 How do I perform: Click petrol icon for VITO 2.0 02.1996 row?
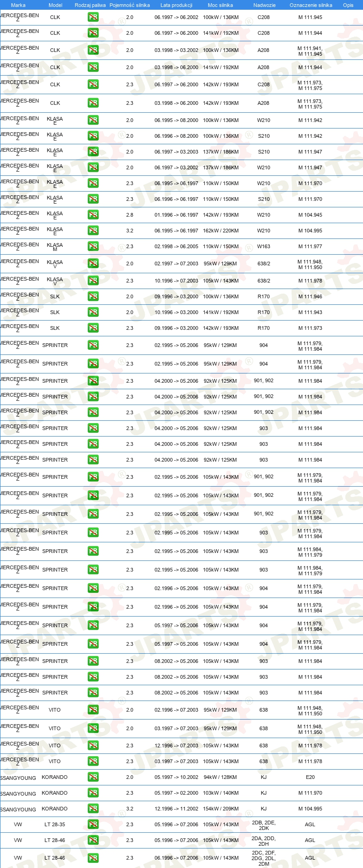(93, 710)
